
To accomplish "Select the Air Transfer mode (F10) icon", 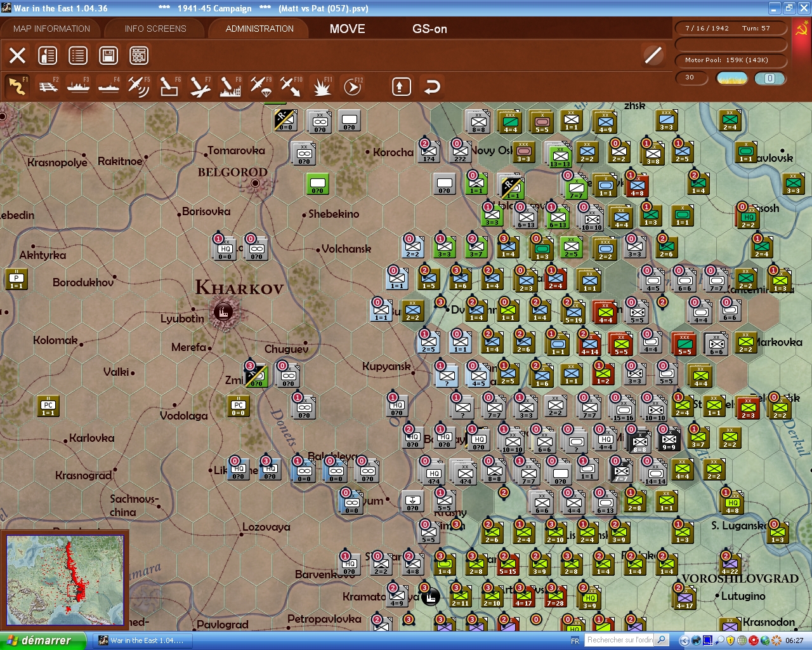I will coord(291,86).
